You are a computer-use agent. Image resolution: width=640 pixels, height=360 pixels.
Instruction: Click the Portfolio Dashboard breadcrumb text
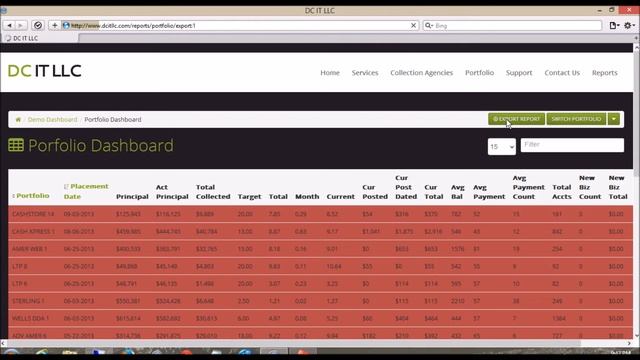click(113, 120)
